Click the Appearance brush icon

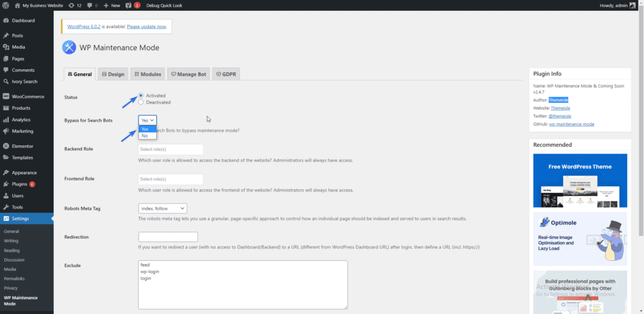click(6, 172)
